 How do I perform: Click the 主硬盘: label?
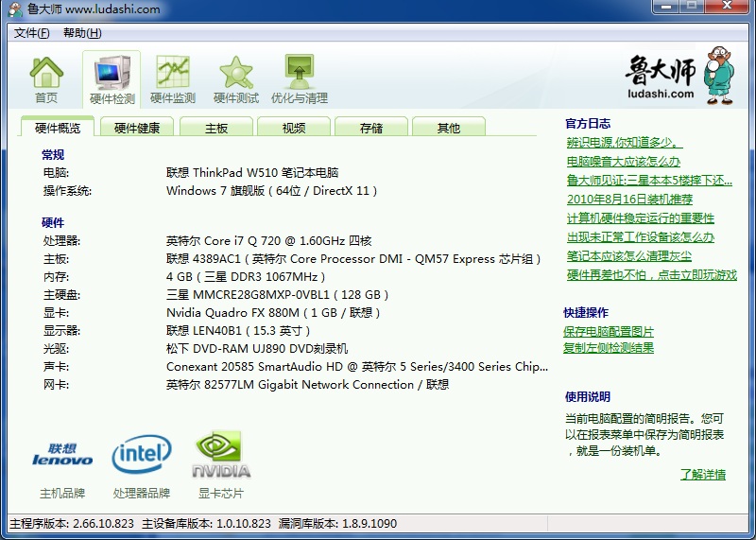click(61, 294)
